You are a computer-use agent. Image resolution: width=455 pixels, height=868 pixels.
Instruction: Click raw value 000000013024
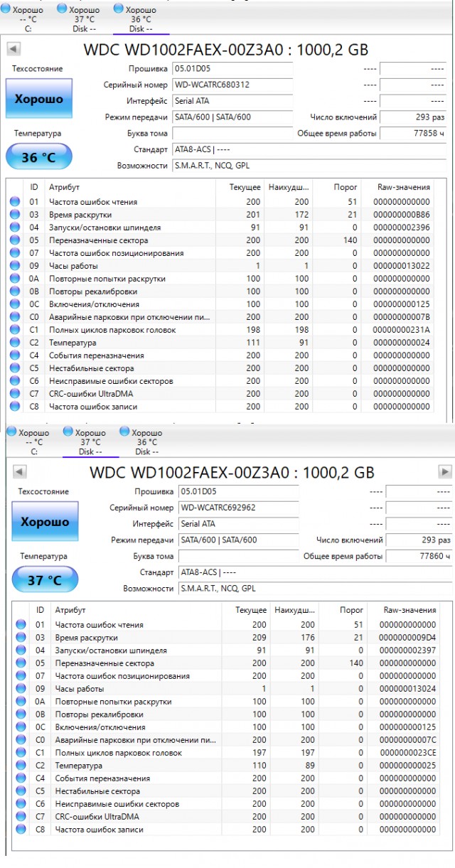(408, 689)
